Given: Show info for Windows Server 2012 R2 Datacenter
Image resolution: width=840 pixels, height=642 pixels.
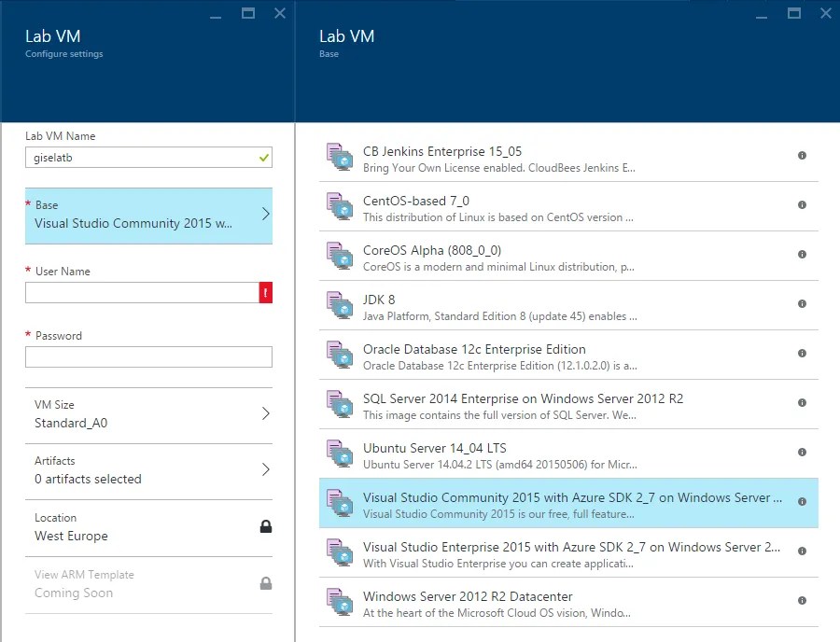Looking at the screenshot, I should [802, 600].
